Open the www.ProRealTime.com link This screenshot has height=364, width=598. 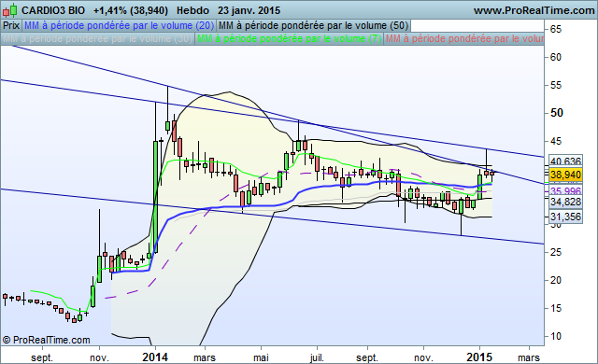[x=534, y=10]
